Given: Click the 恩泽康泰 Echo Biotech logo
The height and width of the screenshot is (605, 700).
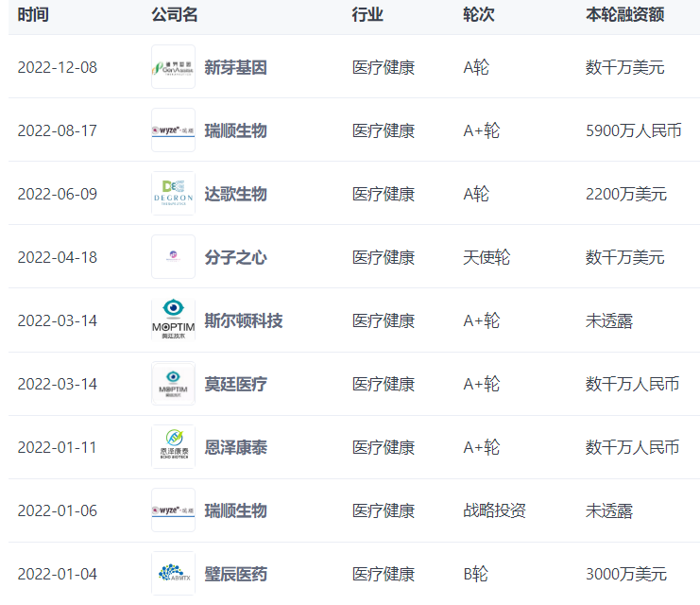Looking at the screenshot, I should (173, 447).
